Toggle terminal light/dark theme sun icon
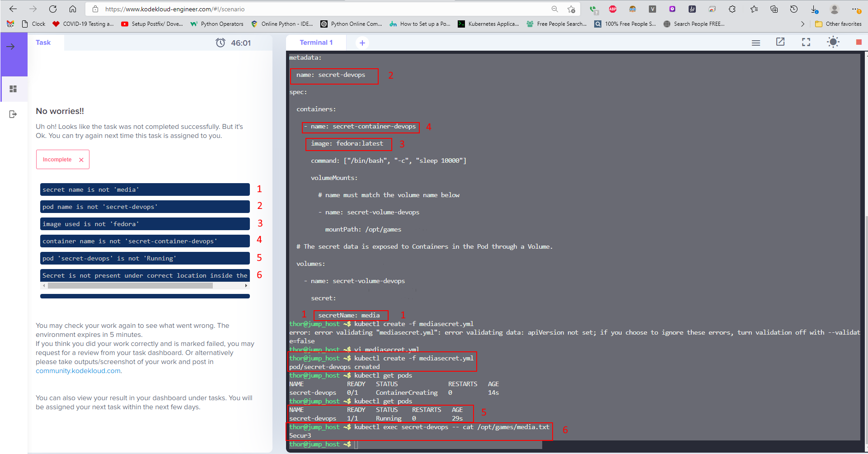This screenshot has height=454, width=868. tap(833, 42)
